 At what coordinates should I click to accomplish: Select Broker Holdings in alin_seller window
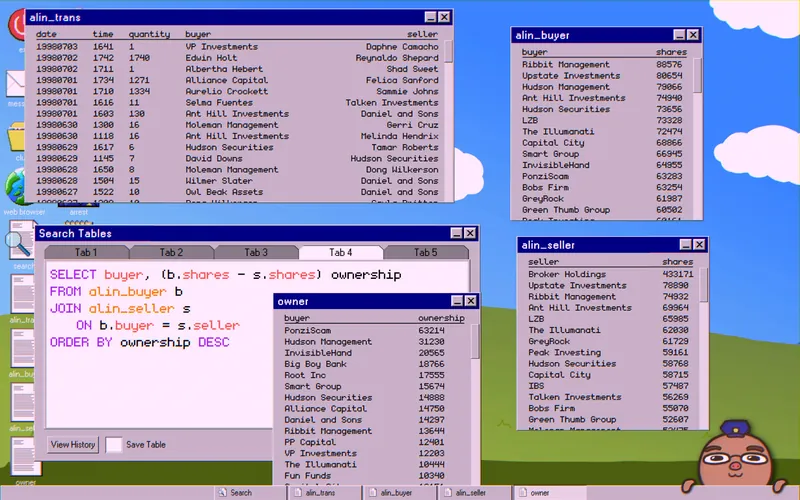click(x=610, y=274)
